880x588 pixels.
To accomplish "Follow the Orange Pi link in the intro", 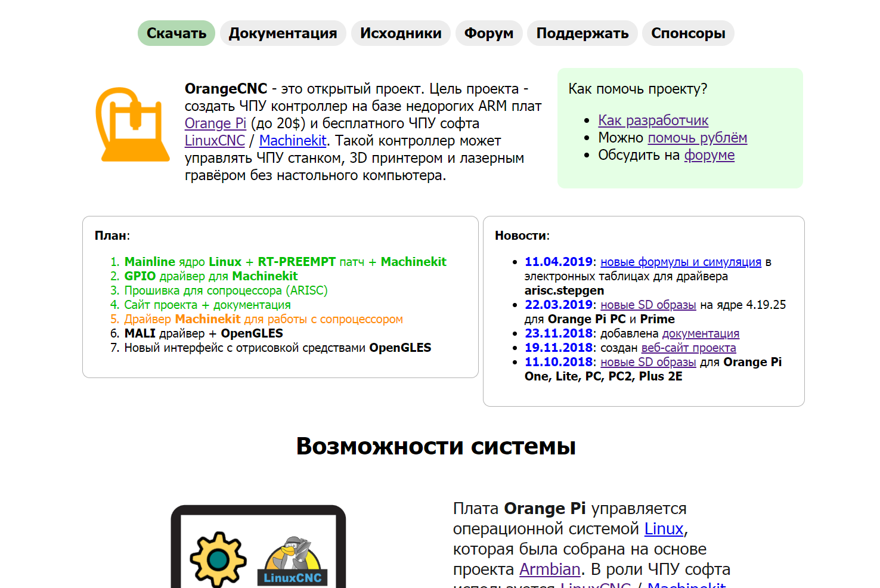I will [x=215, y=123].
